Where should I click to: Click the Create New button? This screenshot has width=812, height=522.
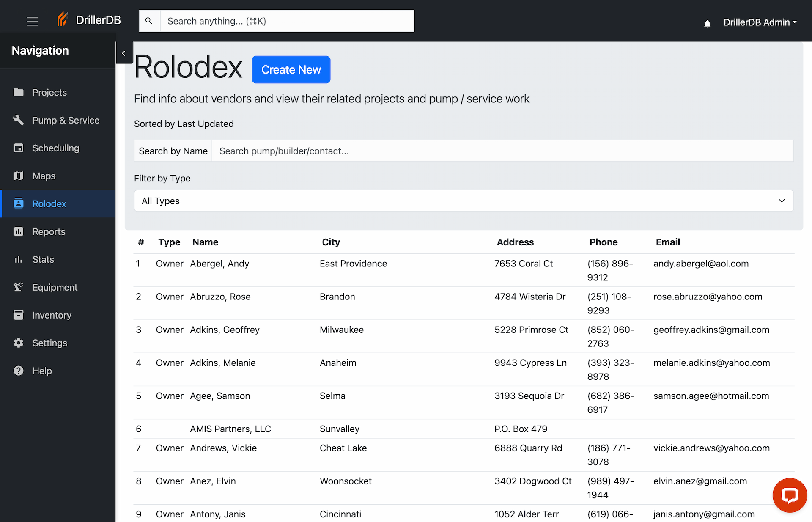coord(291,69)
